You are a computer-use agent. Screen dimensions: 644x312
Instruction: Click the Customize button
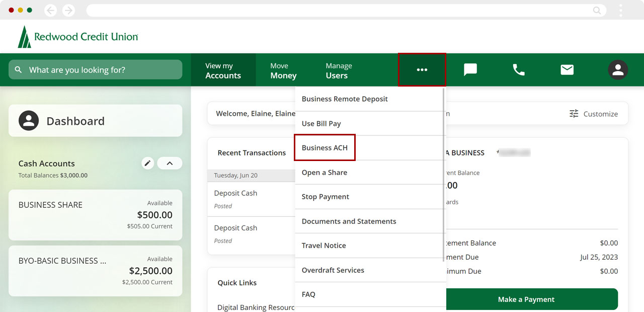click(x=593, y=114)
